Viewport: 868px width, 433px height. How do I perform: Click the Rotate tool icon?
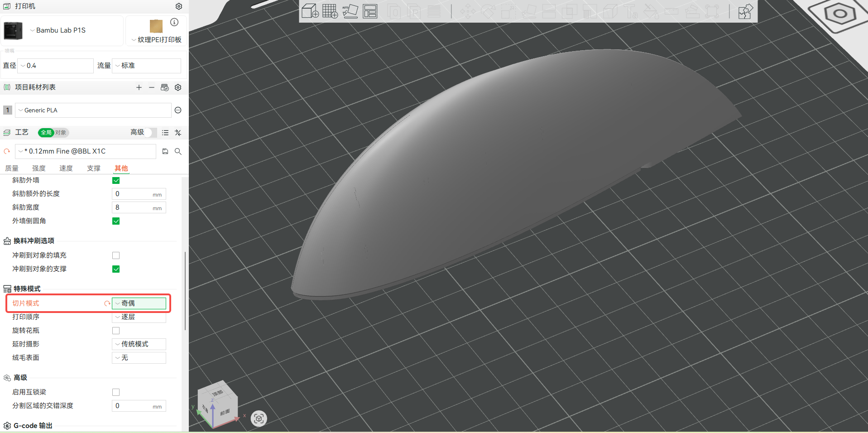[x=488, y=11]
